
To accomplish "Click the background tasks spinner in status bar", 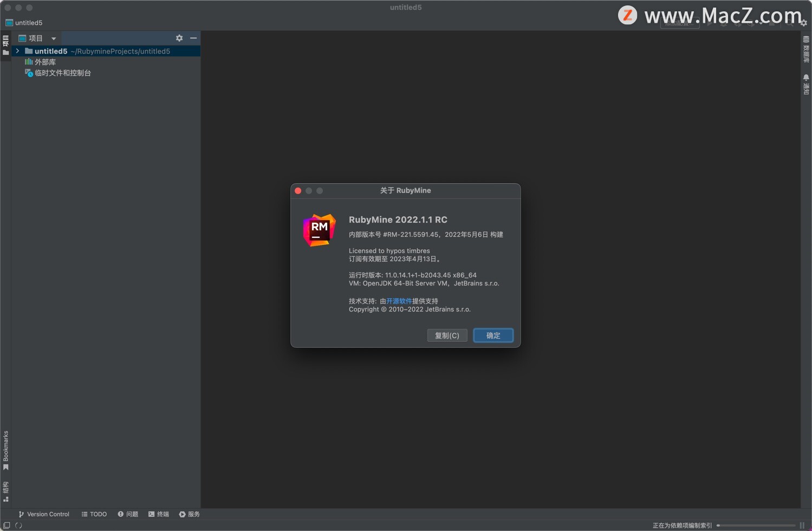I will tap(18, 525).
